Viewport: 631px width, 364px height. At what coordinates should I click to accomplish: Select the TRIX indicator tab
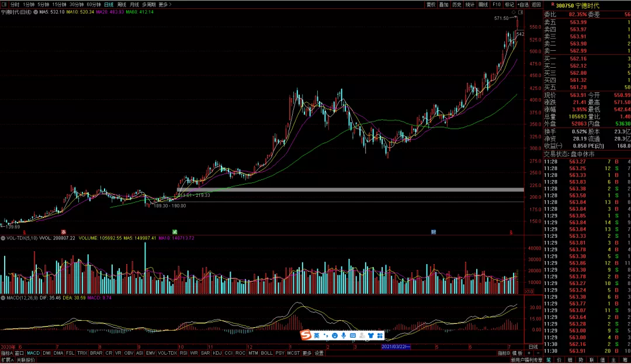82,353
